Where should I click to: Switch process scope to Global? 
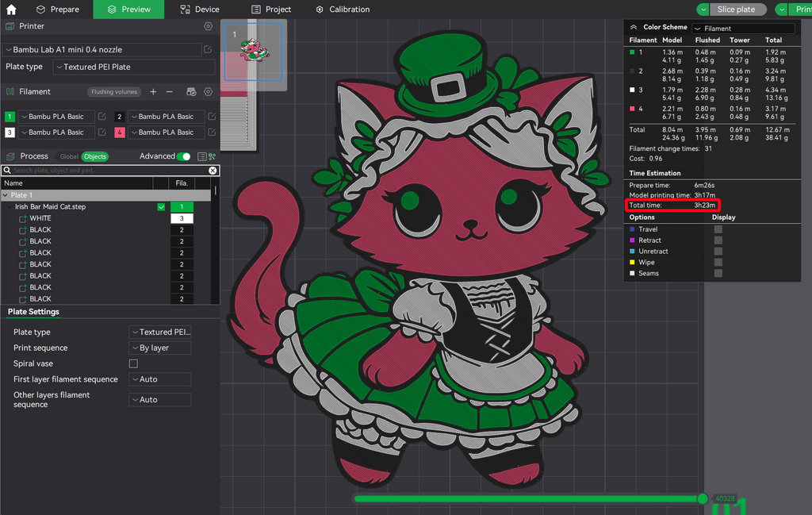tap(69, 156)
